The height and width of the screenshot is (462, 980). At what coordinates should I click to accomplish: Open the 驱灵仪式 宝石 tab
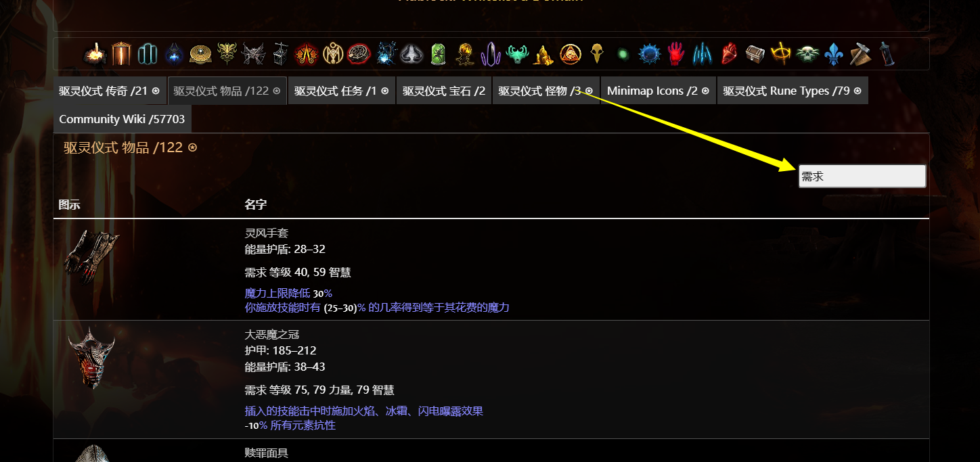[x=443, y=90]
